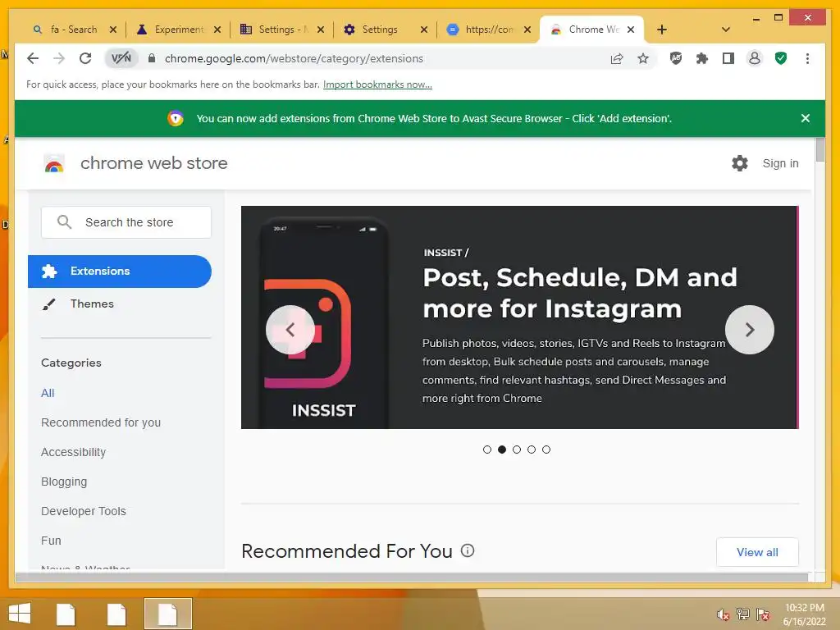Click the forward navigation arrow

[59, 58]
